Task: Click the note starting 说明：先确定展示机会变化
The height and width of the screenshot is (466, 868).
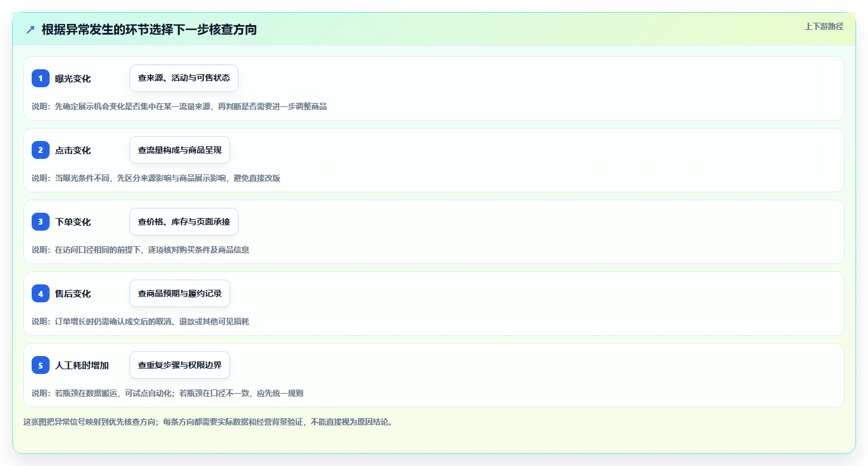Action: 179,106
